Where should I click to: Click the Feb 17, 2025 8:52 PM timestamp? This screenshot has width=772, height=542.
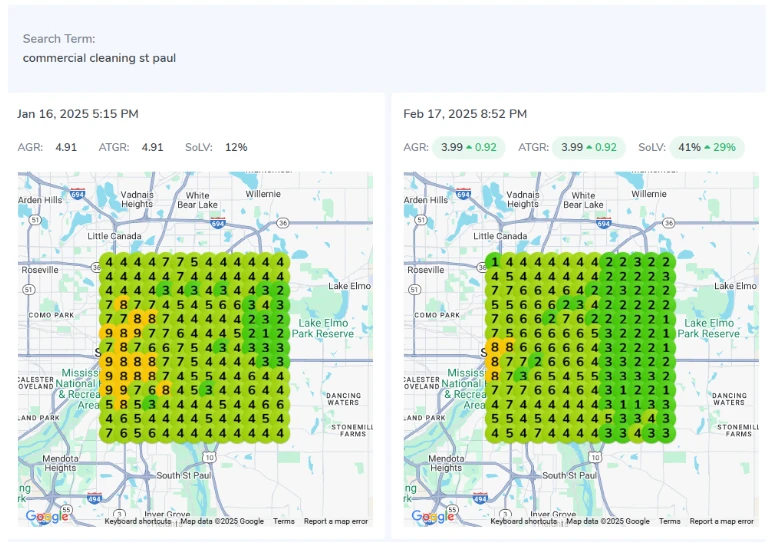tap(465, 114)
